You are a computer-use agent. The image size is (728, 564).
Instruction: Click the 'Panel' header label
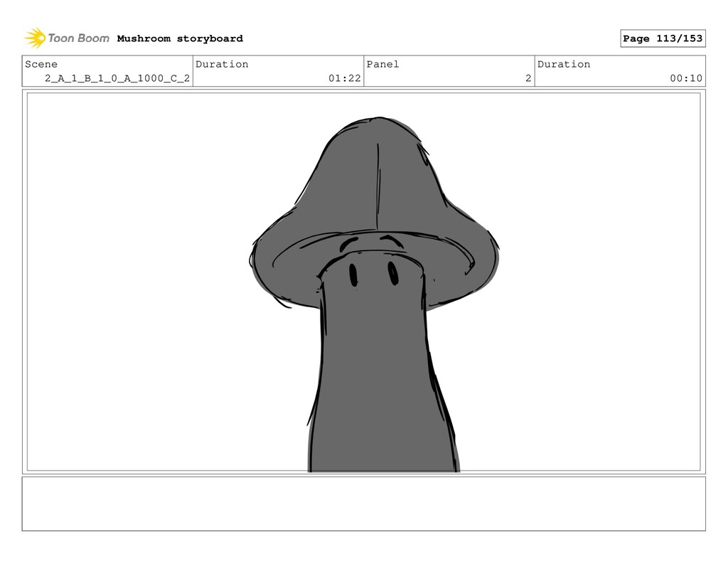coord(382,64)
